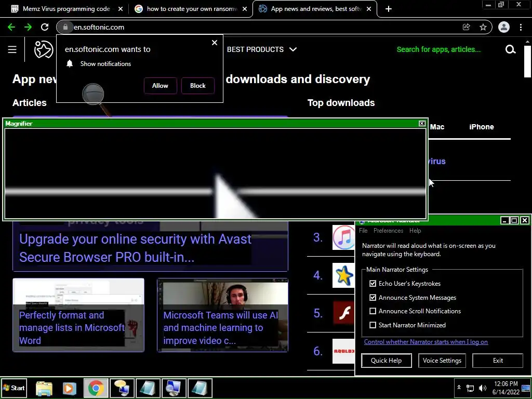532x399 pixels.
Task: Close the Magnifier window
Action: 422,124
